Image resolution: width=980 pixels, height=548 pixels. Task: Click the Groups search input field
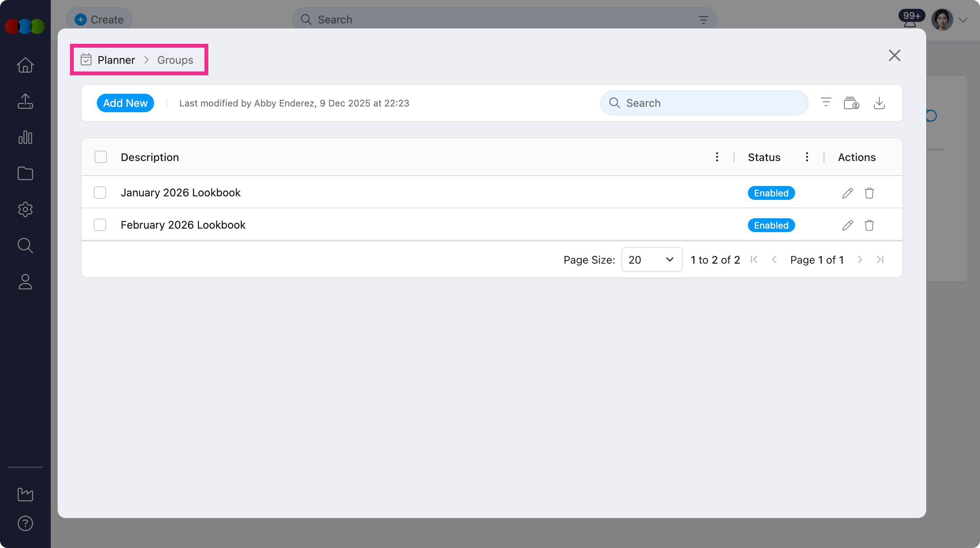coord(711,103)
